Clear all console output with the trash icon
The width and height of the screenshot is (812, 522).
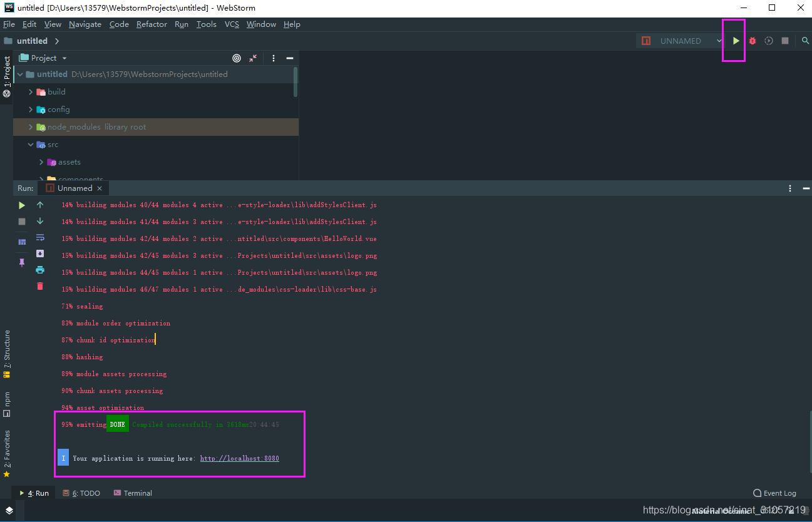point(40,286)
